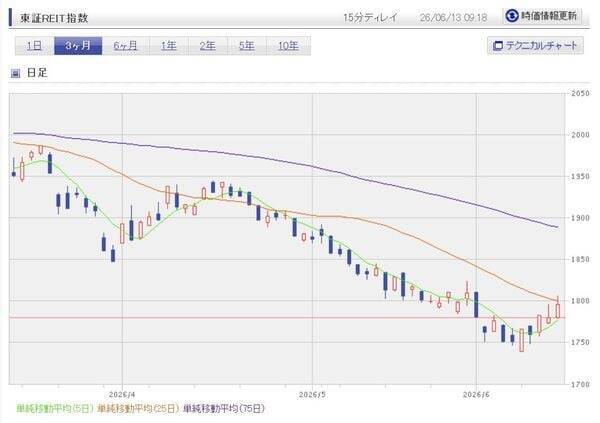
Task: Click the 1850 price axis label
Action: click(x=580, y=260)
